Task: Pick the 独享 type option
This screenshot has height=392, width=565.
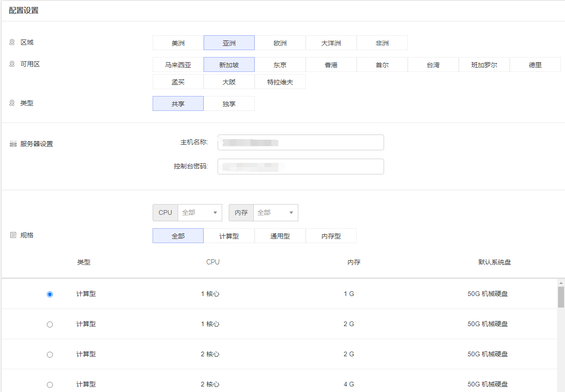Action: [x=229, y=103]
